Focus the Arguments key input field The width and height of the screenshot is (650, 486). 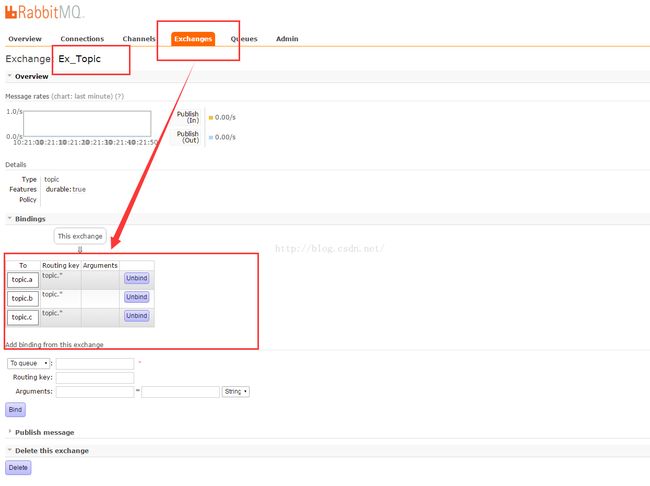pyautogui.click(x=95, y=392)
